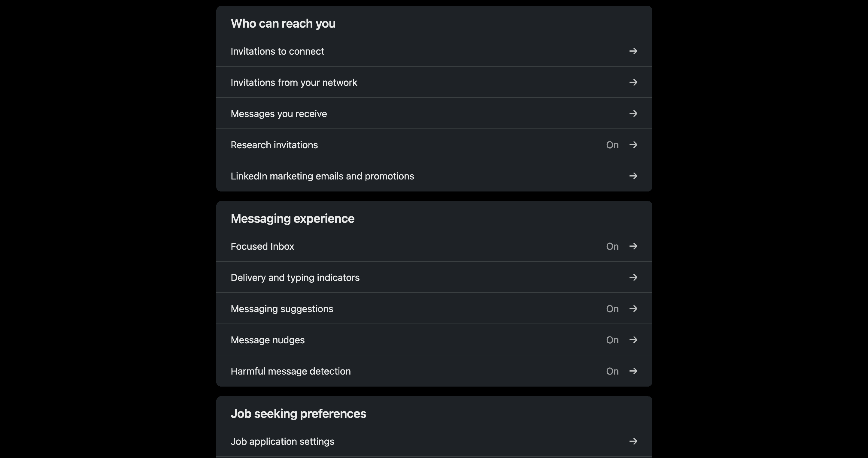Click arrow icon beside Invitations to connect
The width and height of the screenshot is (868, 458).
633,51
